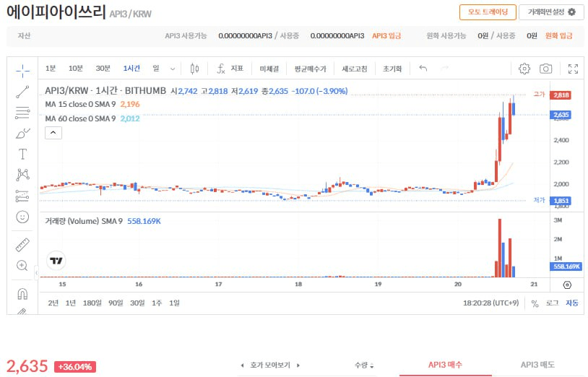Collapse the indicator legend with chevron
This screenshot has width=588, height=377.
coord(53,133)
